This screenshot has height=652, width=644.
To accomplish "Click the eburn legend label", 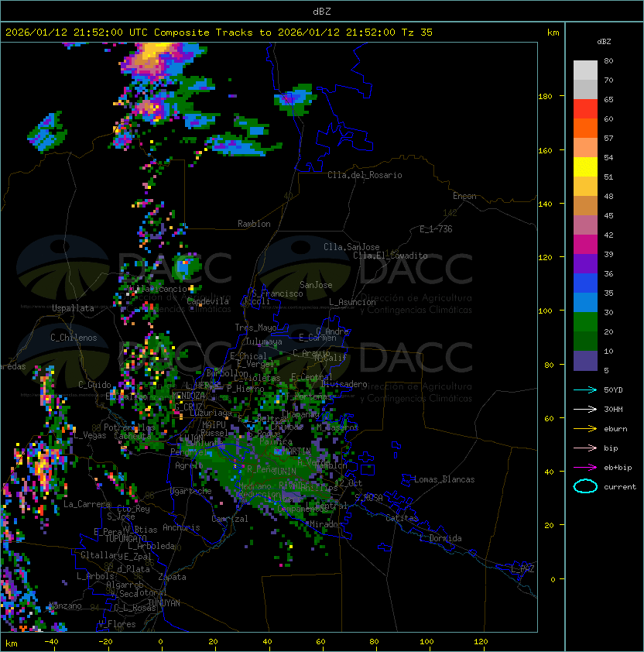I will [x=615, y=429].
